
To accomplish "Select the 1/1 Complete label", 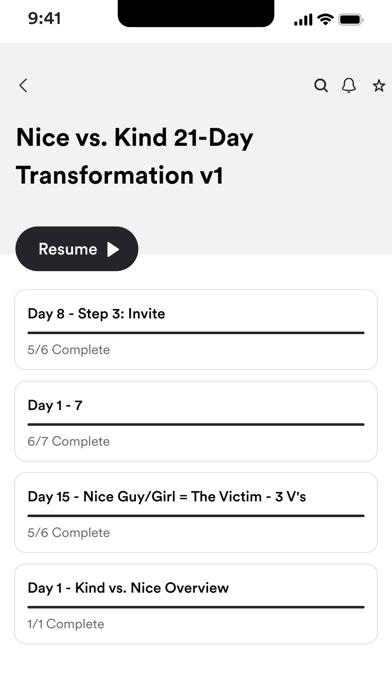I will [66, 624].
